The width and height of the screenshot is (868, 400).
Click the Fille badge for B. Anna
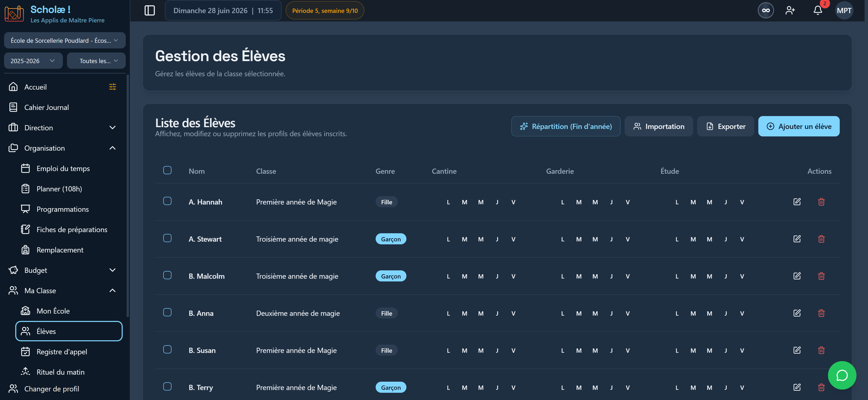point(387,313)
